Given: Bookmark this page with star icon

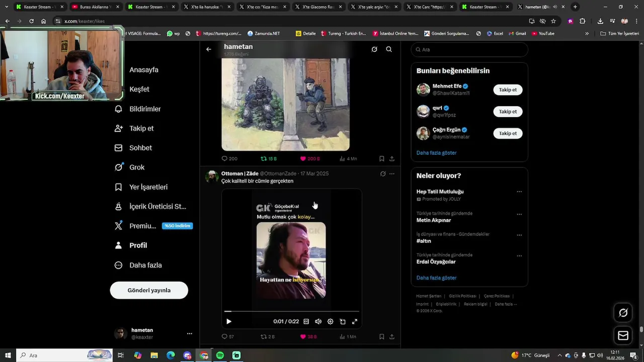Looking at the screenshot, I should (x=553, y=21).
